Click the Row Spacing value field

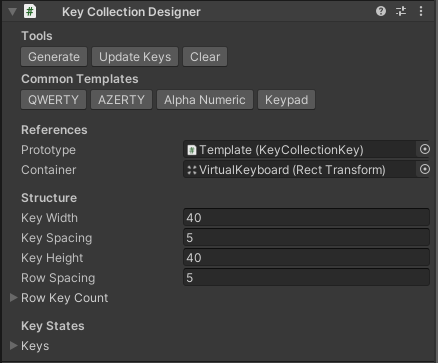(306, 278)
